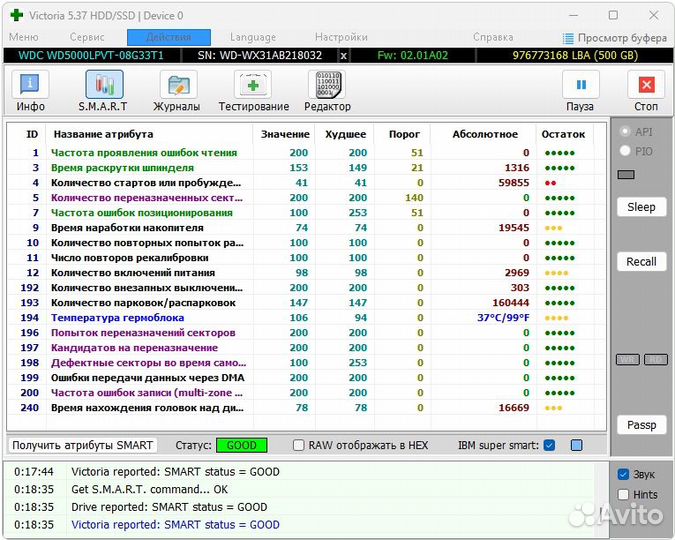This screenshot has height=540, width=675.
Task: Click the Получить атрибуты SMART button
Action: coord(83,445)
